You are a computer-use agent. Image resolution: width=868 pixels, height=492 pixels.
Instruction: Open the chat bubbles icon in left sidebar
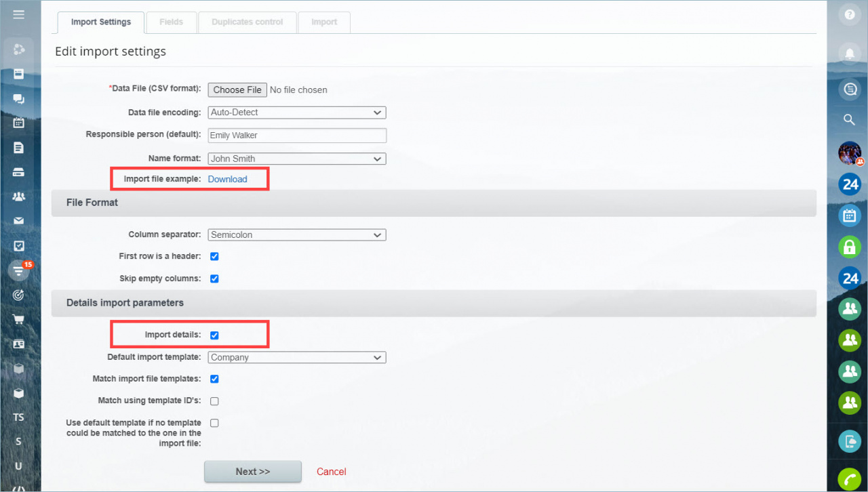coord(19,99)
